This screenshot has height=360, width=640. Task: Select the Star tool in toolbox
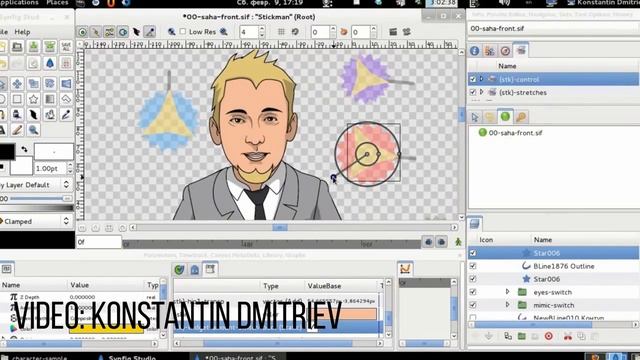point(33,99)
